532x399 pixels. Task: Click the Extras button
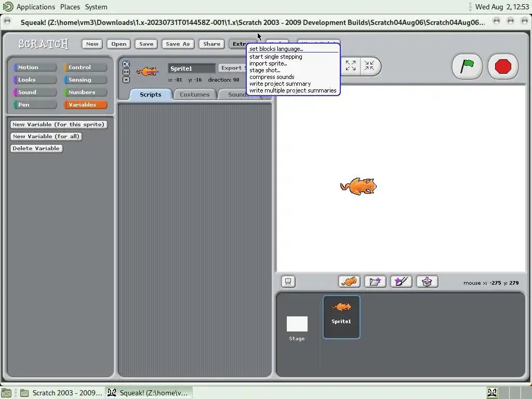238,44
